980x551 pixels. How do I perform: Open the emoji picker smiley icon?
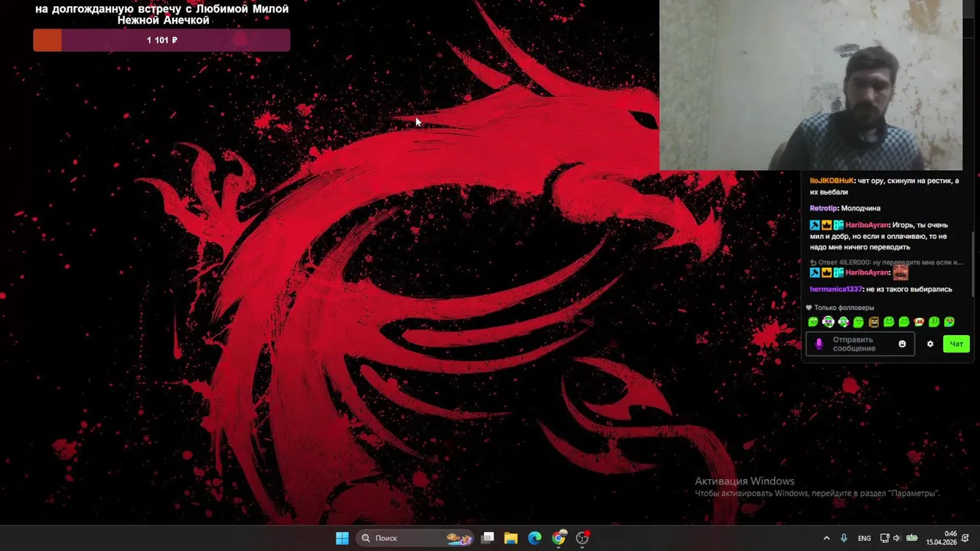[x=902, y=344]
